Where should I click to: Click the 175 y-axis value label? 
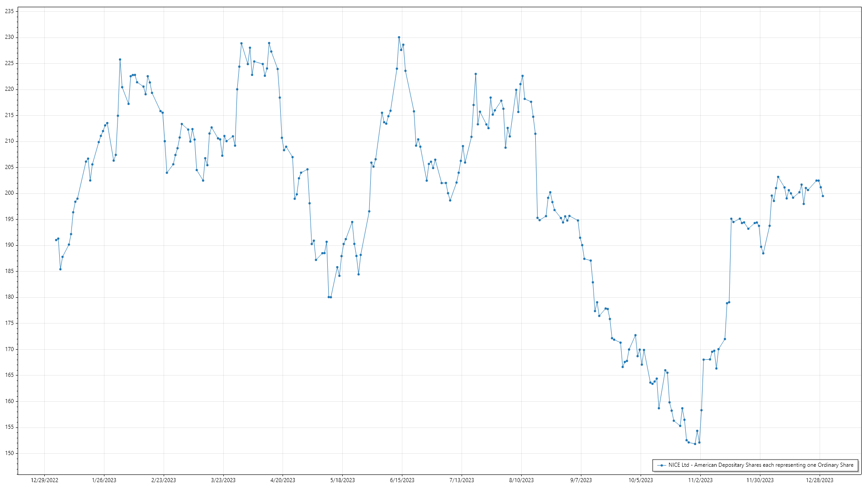click(9, 323)
